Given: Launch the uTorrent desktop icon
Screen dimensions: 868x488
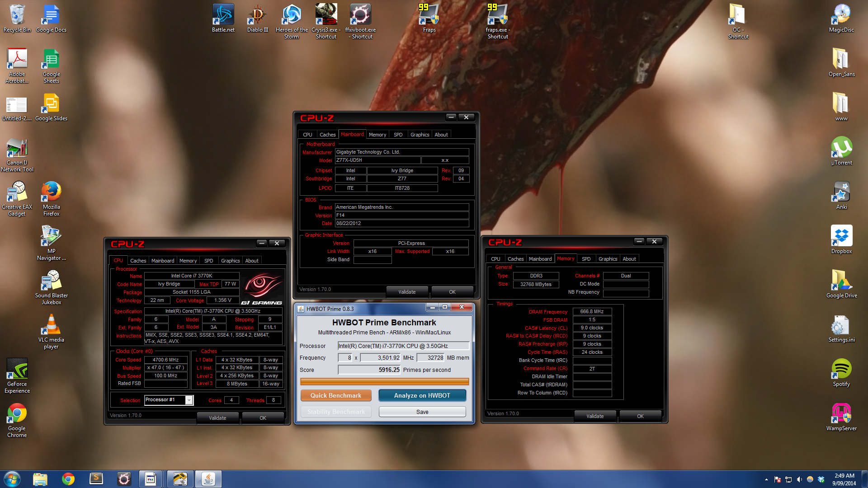Looking at the screenshot, I should point(841,151).
